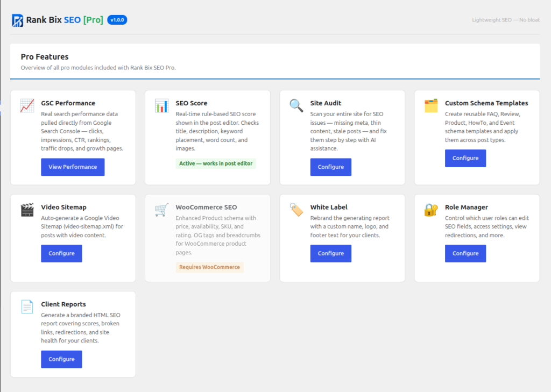Click the Client Reports description text
551x392 pixels.
point(81,327)
